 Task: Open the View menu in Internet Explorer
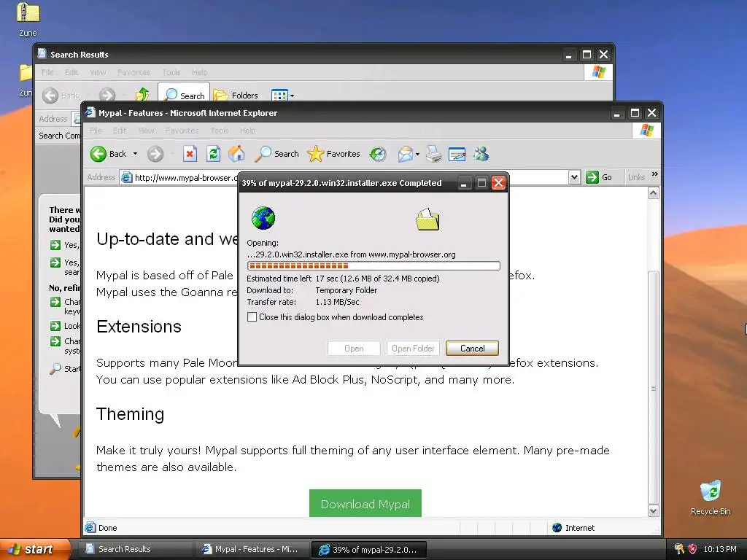(146, 131)
